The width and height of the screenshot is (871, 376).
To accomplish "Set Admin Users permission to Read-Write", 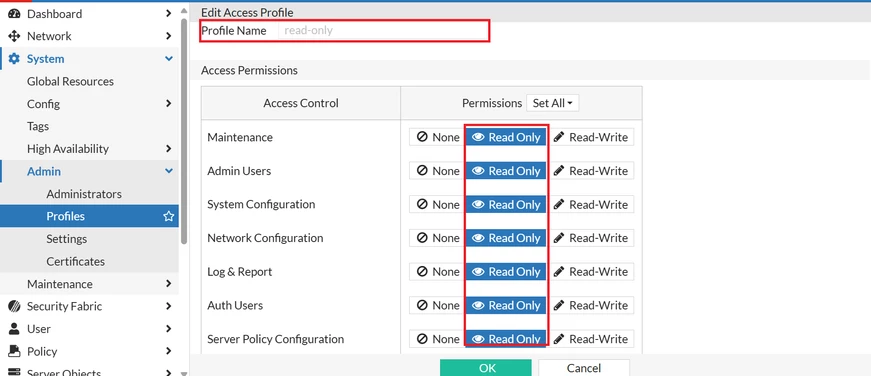I will coord(590,171).
